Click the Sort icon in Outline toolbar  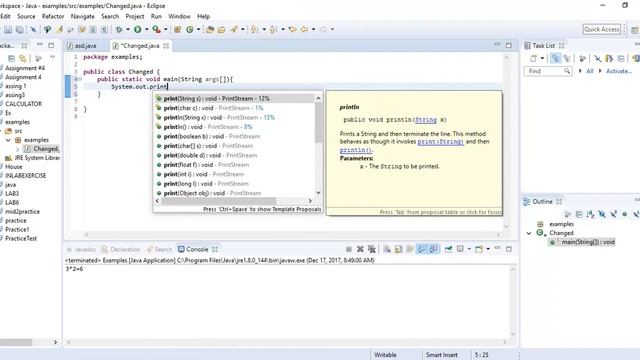point(590,214)
